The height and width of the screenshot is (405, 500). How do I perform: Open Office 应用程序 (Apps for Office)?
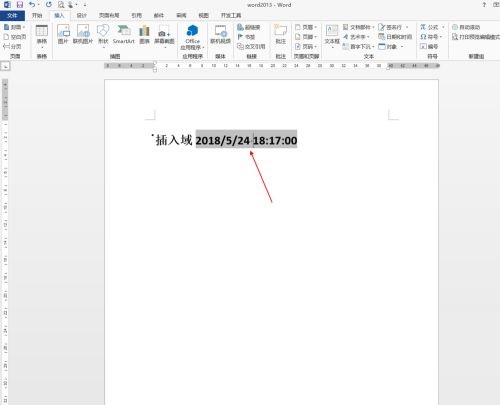192,37
